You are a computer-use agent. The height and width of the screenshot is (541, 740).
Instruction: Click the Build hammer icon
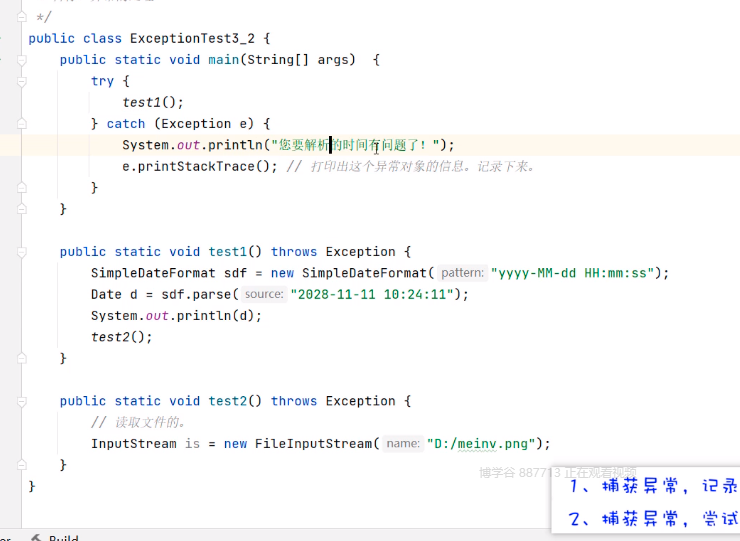[36, 538]
